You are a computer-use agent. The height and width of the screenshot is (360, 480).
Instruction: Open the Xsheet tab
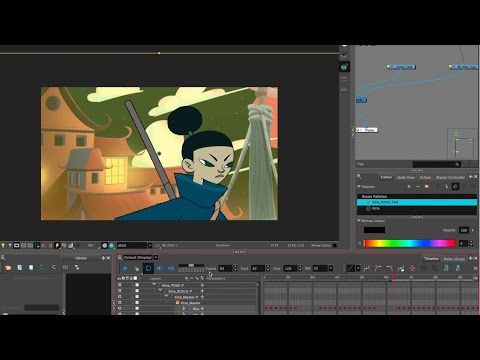point(425,178)
